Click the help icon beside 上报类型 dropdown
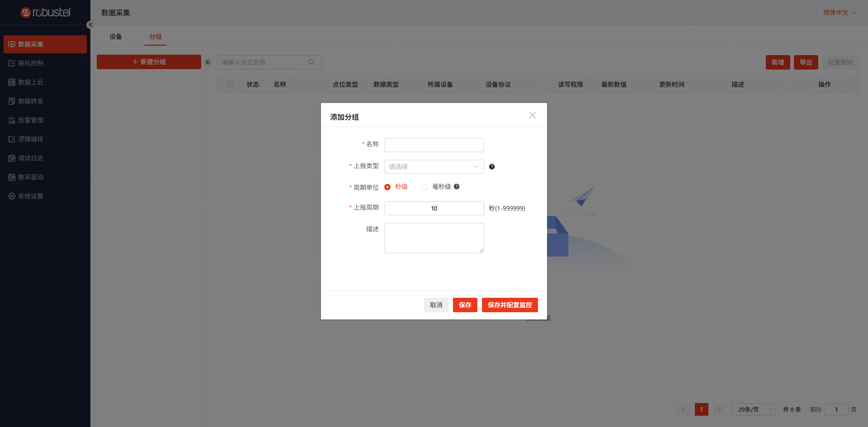Viewport: 868px width, 427px height. 492,167
